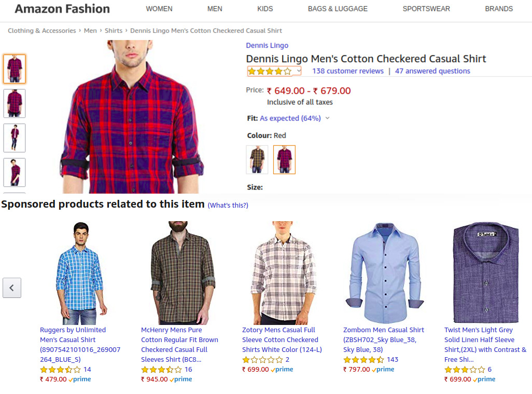Expand the Fit As expected chevron
Viewport: 532px width, 394px height.
pyautogui.click(x=327, y=118)
